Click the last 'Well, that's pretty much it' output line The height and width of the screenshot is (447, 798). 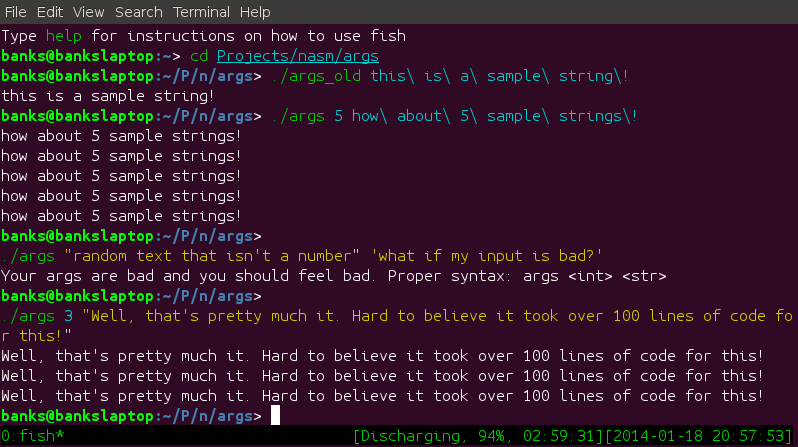pos(382,396)
